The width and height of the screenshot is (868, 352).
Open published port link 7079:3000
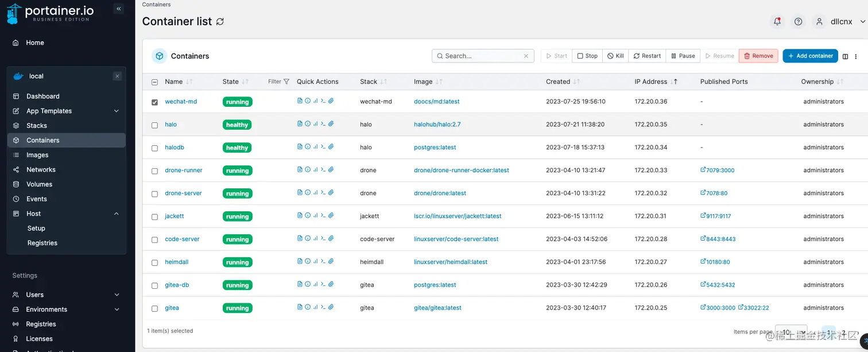pos(718,170)
